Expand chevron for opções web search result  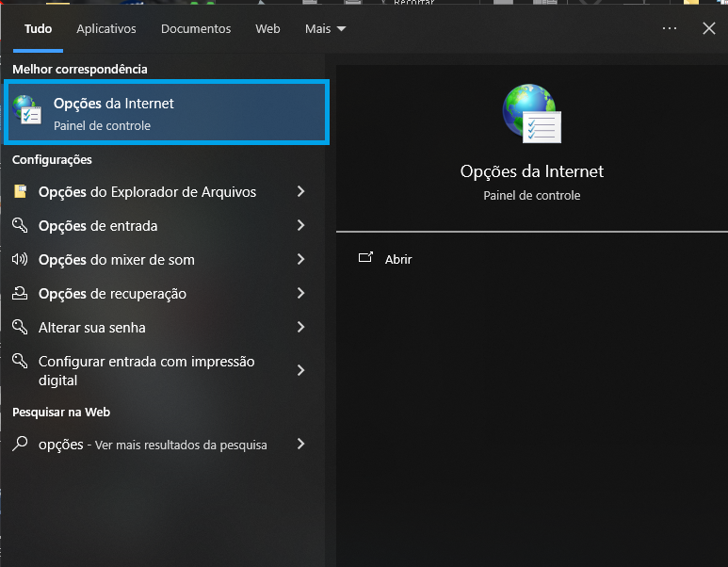tap(300, 444)
